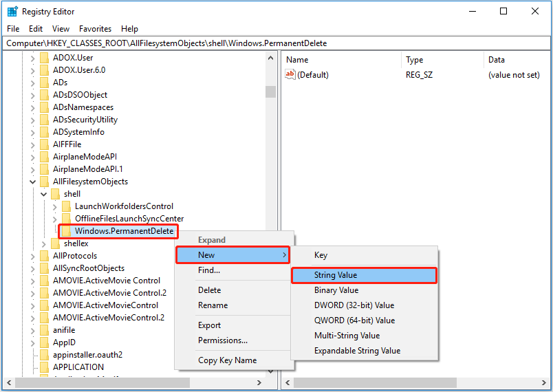Click the tree pane vertical scrollbar thumb
This screenshot has height=392, width=553.
(x=270, y=91)
